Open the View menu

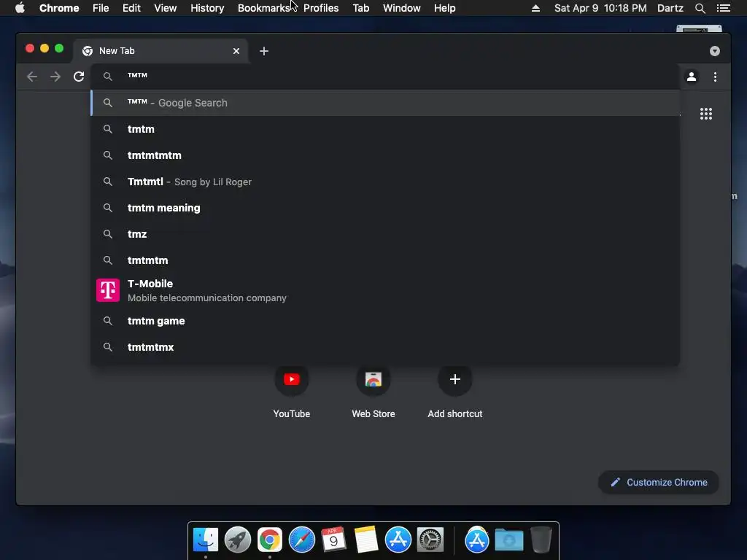coord(166,8)
